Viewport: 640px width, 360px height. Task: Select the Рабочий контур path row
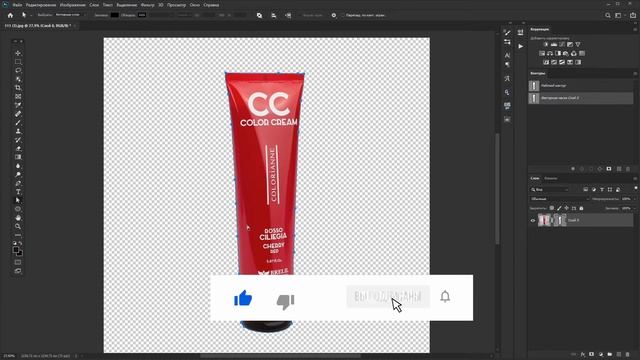pos(580,86)
